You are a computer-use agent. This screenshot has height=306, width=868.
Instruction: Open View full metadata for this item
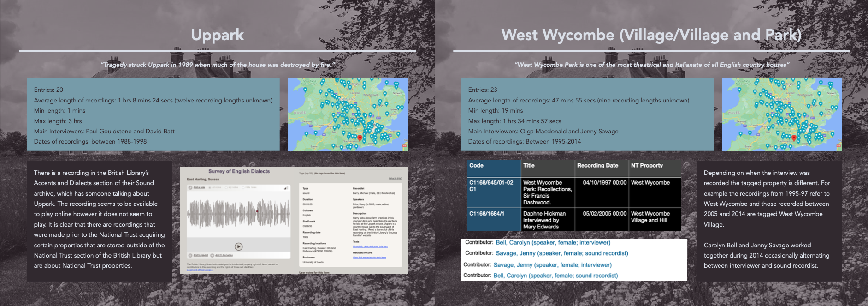369,258
